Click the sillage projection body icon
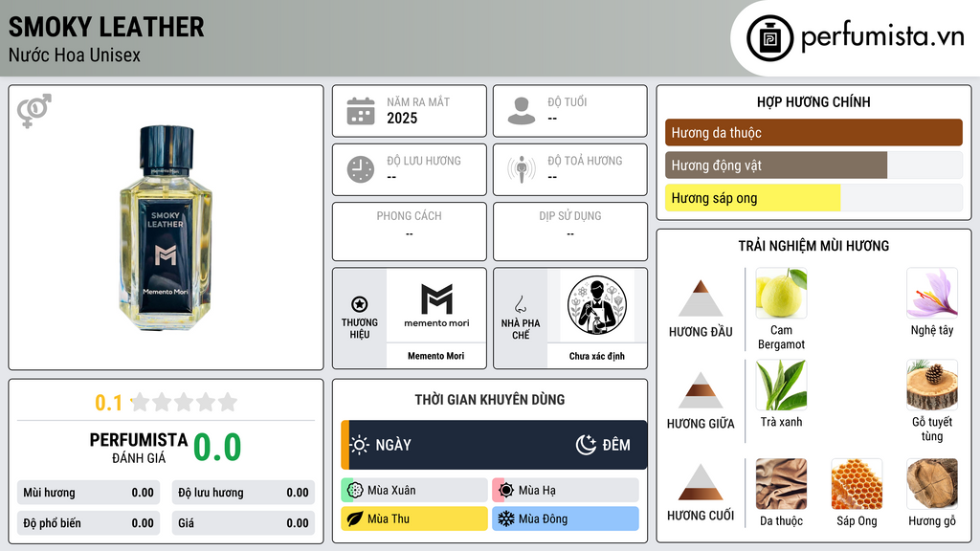Viewport: 980px width, 551px height. click(x=522, y=169)
